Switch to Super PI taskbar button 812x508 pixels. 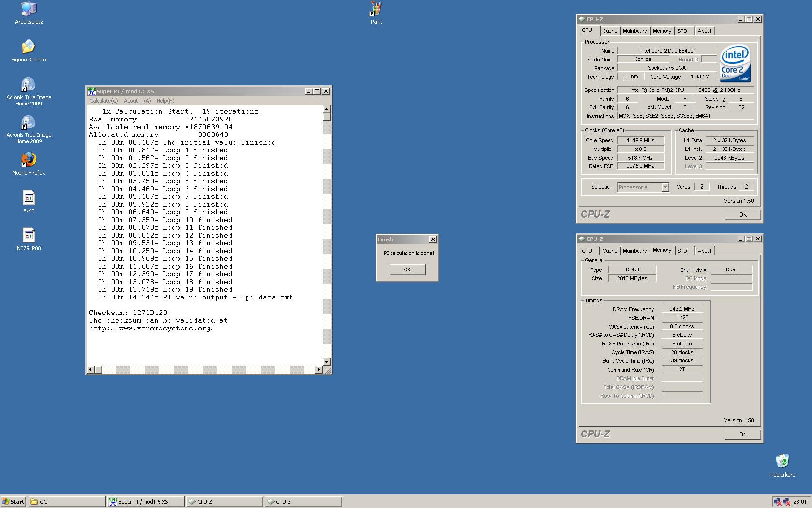point(145,502)
